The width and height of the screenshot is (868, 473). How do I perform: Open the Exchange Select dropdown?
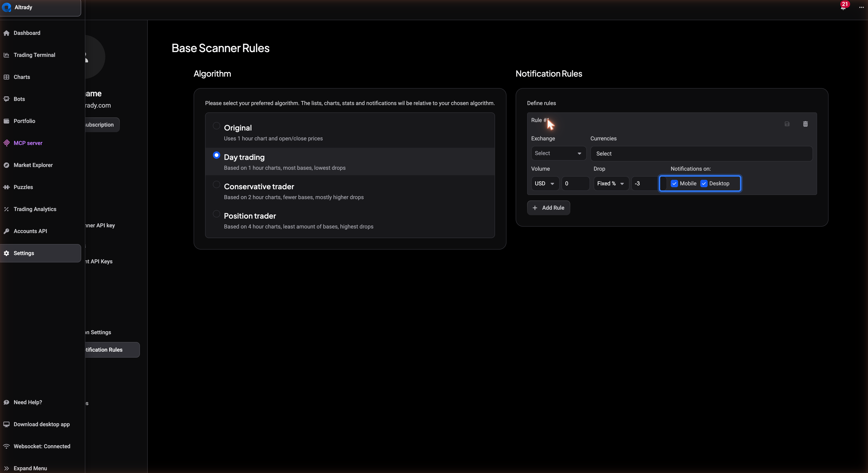click(558, 153)
